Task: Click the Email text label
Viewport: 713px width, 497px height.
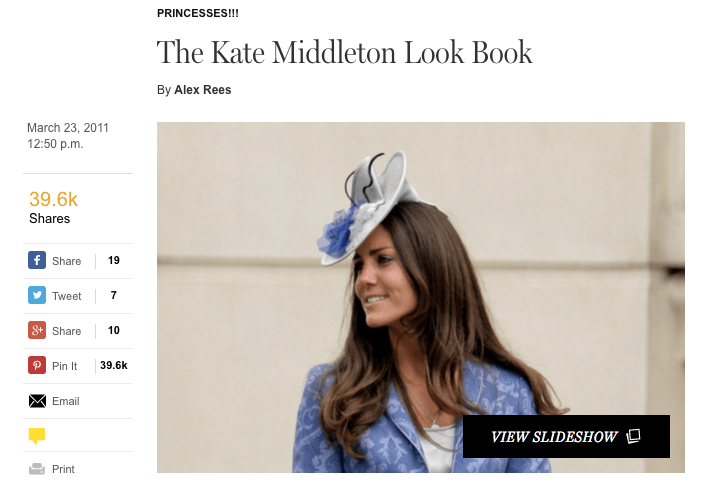Action: click(x=66, y=401)
